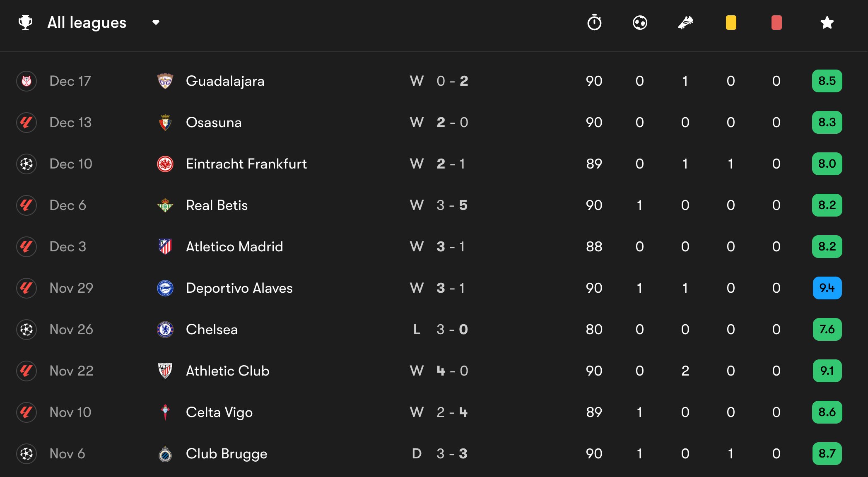The width and height of the screenshot is (868, 477).
Task: Click the trophy icon beside All leagues
Action: [x=26, y=22]
